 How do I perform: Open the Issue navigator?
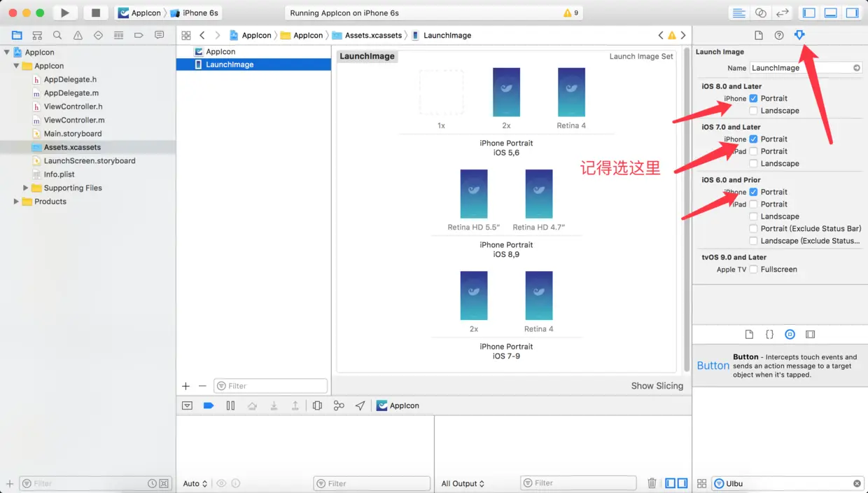77,34
